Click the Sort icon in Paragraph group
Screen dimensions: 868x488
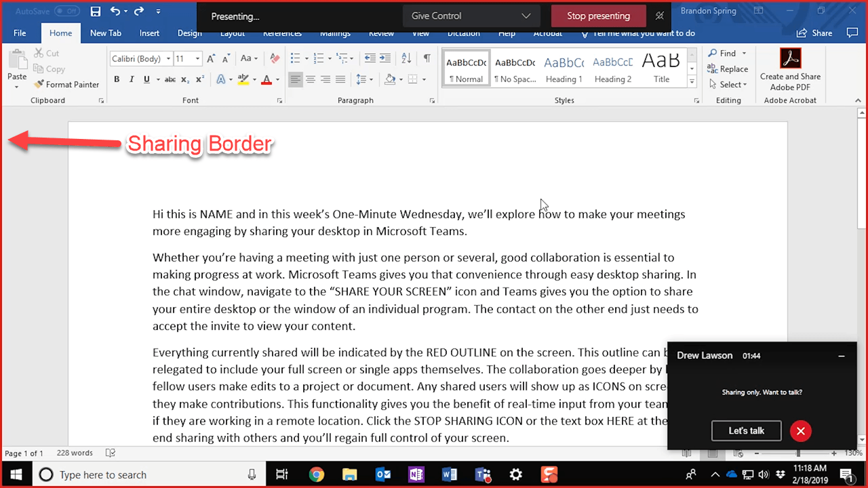[406, 58]
